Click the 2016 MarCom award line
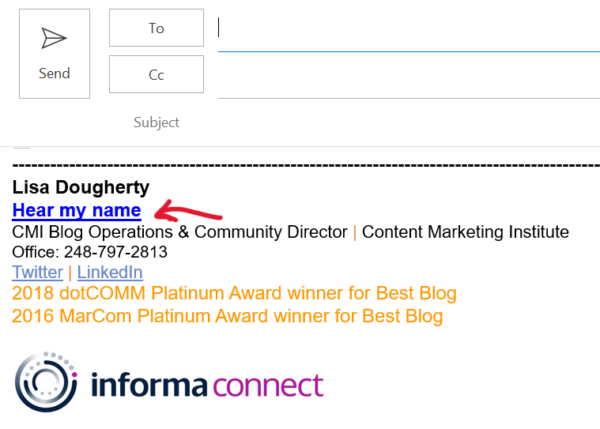Screen dimensions: 600x429 tap(227, 316)
